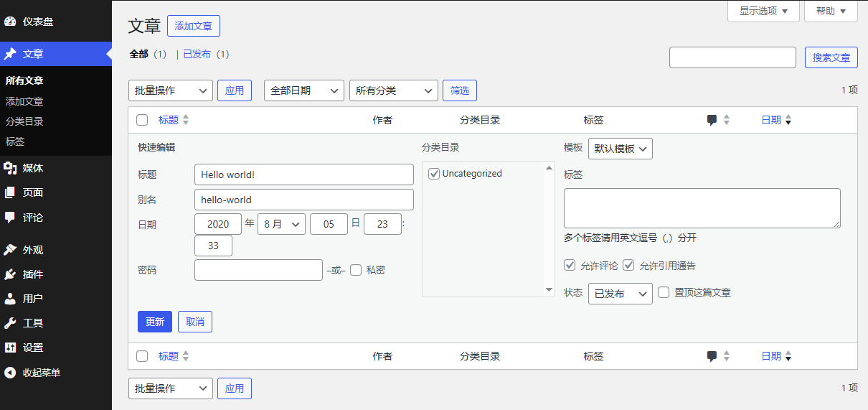868x410 pixels.
Task: Open 分类目录 submenu item in sidebar
Action: click(24, 121)
